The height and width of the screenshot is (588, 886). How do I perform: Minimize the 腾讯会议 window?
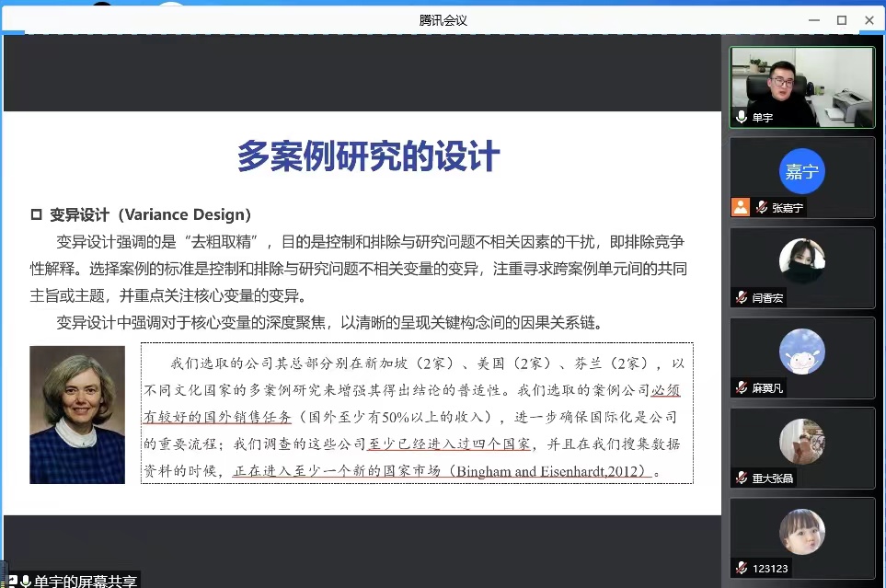tap(815, 19)
